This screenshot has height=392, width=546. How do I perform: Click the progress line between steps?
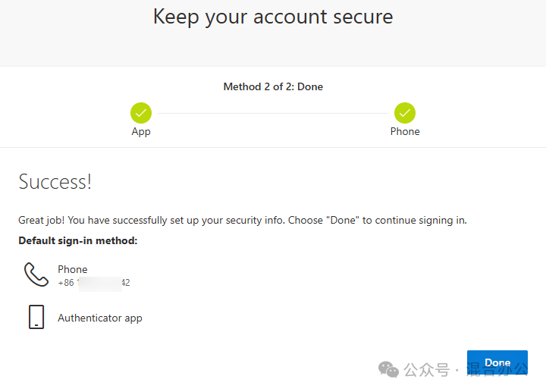pos(273,113)
